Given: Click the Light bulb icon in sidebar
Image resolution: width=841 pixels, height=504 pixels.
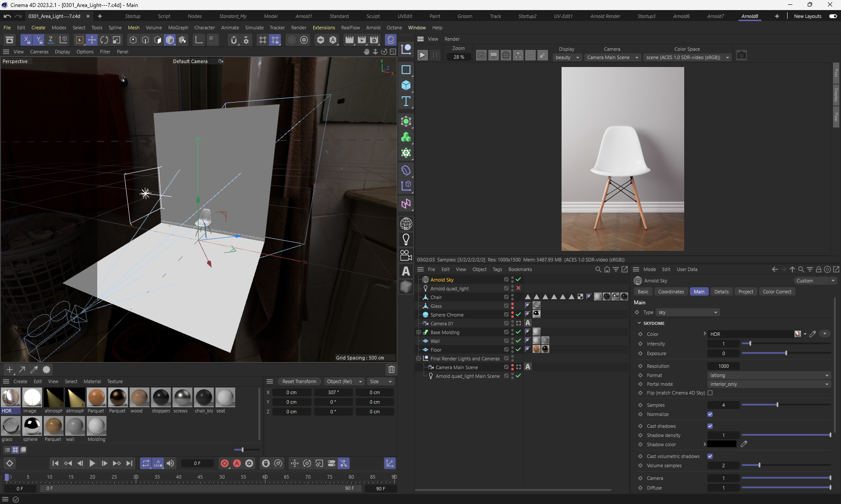Looking at the screenshot, I should (406, 240).
